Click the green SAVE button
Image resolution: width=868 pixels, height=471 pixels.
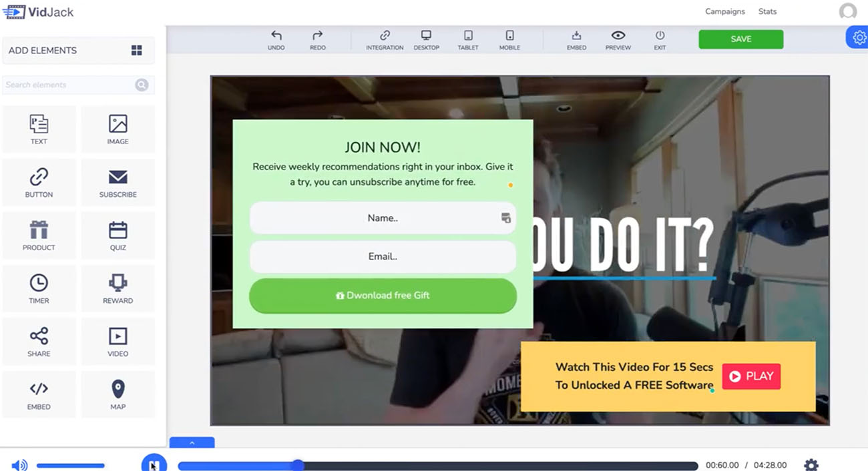[741, 39]
